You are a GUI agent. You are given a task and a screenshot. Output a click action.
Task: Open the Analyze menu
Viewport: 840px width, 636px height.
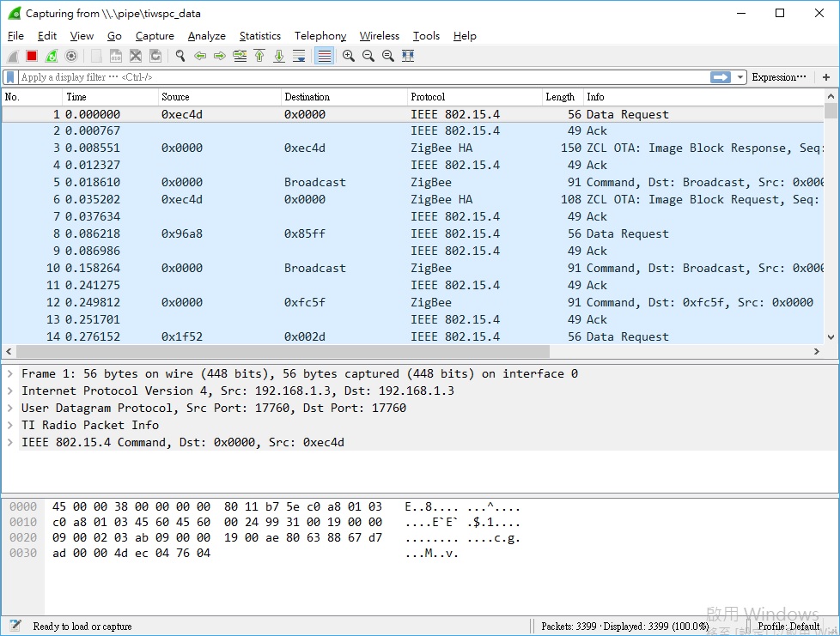207,36
